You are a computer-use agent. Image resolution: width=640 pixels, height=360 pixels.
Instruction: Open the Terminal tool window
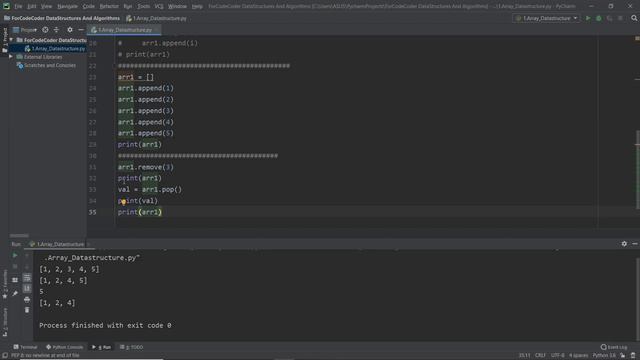25,347
